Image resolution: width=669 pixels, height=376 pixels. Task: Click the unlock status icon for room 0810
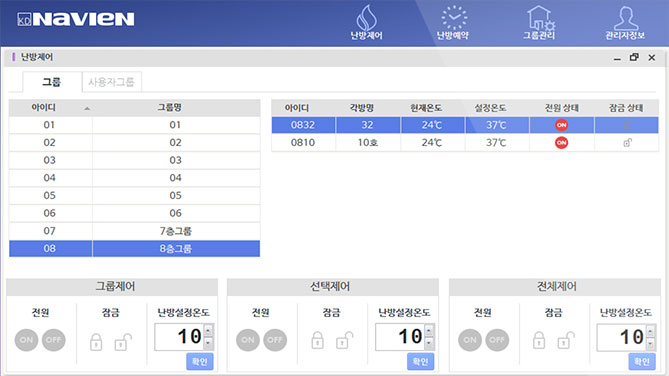[627, 143]
